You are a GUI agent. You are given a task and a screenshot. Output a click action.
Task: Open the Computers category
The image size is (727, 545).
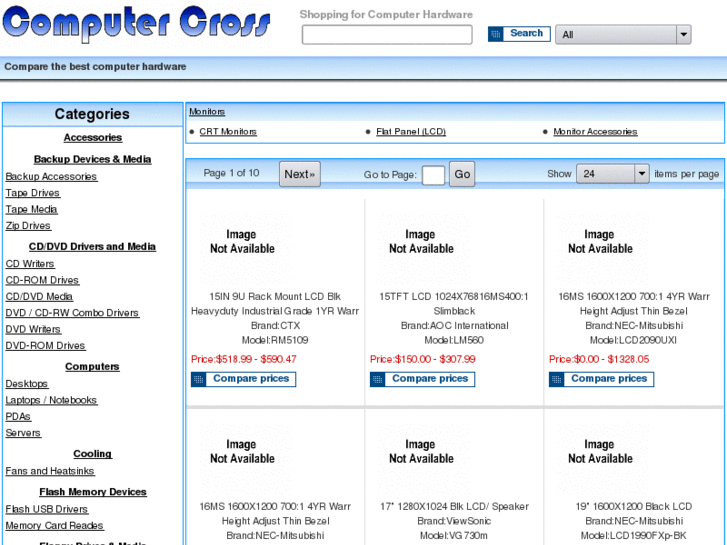click(x=92, y=367)
